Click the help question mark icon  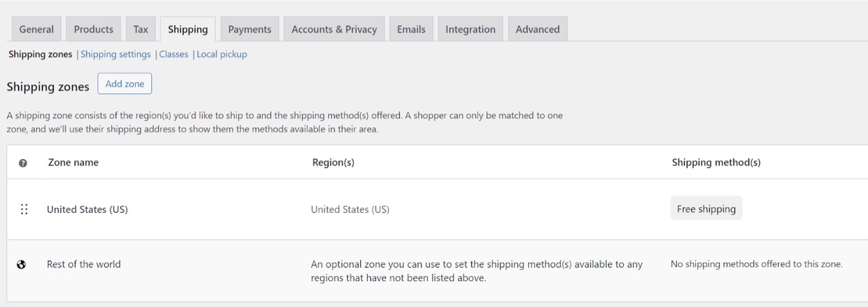[x=23, y=163]
